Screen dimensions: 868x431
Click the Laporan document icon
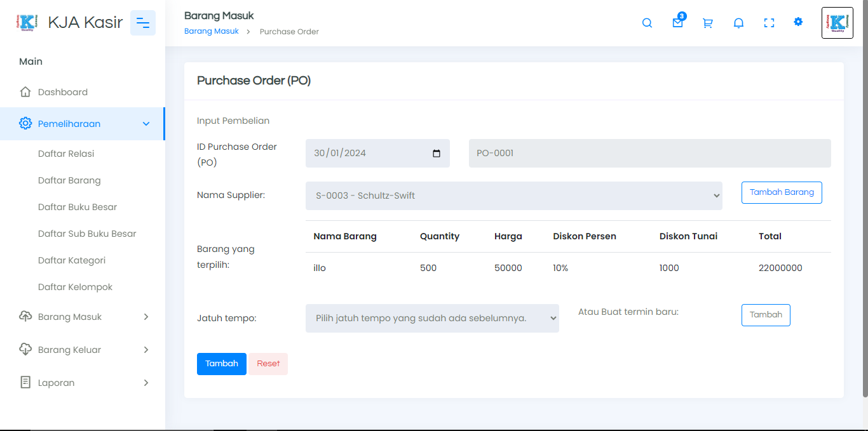25,383
